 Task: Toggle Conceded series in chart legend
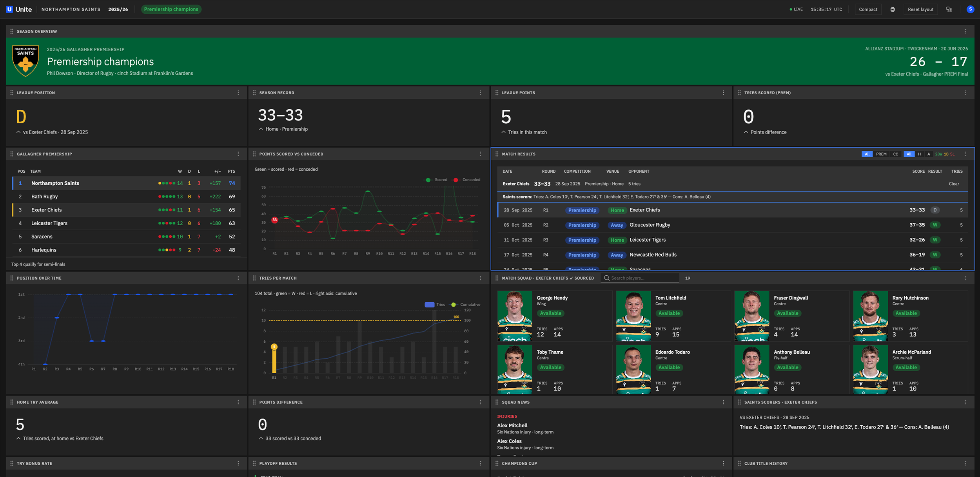tap(466, 180)
